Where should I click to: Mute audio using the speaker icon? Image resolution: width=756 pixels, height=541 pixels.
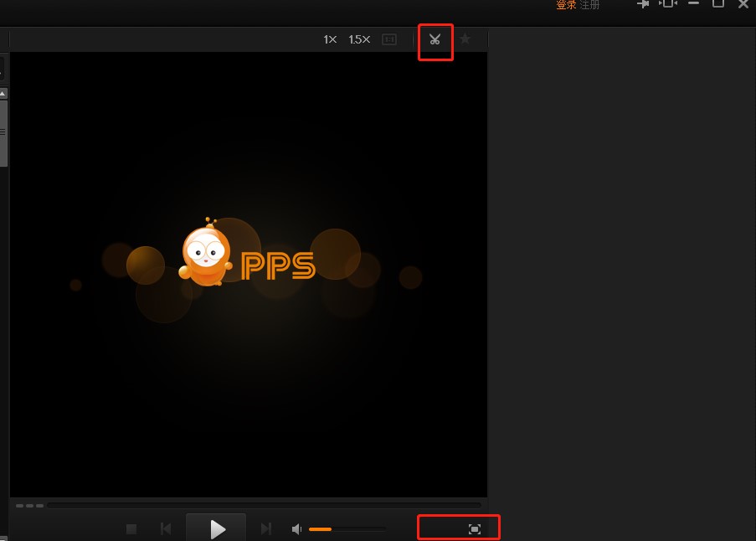(x=296, y=529)
